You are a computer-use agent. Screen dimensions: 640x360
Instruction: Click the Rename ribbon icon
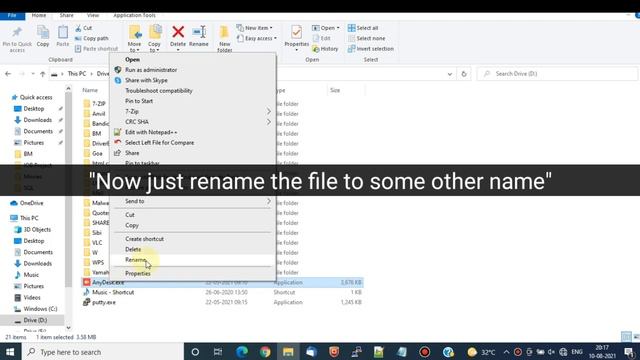coord(199,36)
